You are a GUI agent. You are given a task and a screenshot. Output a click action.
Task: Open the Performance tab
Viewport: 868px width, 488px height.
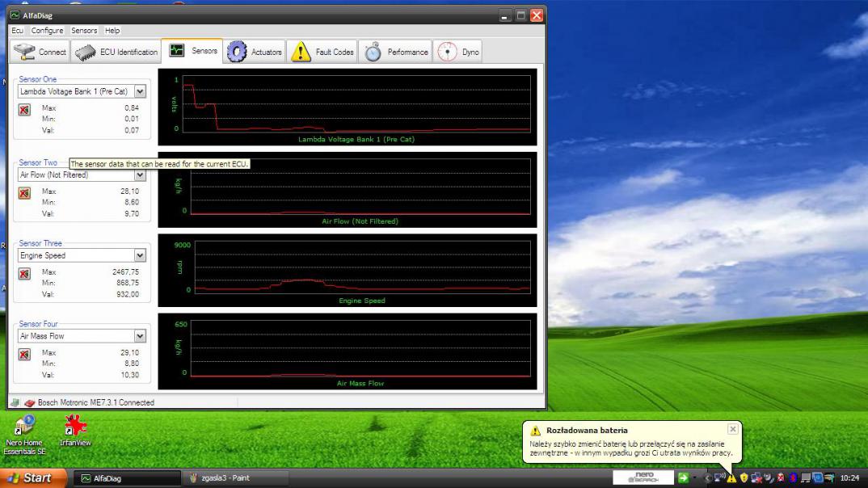396,52
